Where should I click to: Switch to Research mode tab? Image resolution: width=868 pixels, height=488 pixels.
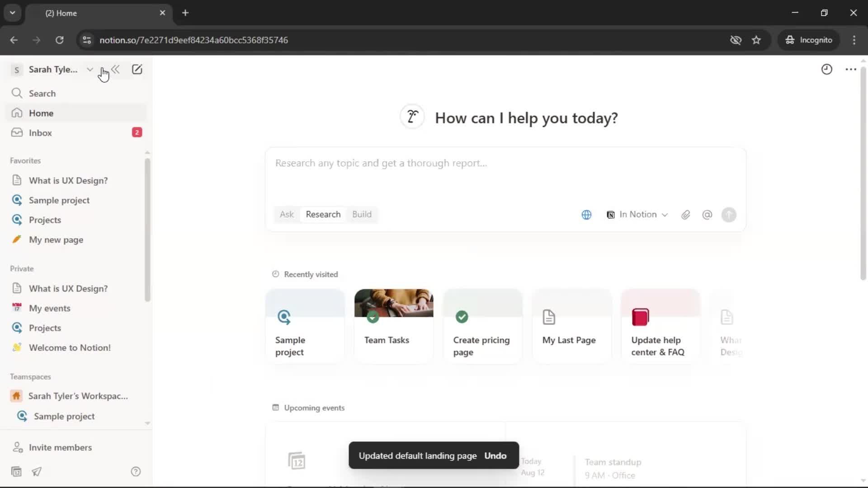coord(323,215)
